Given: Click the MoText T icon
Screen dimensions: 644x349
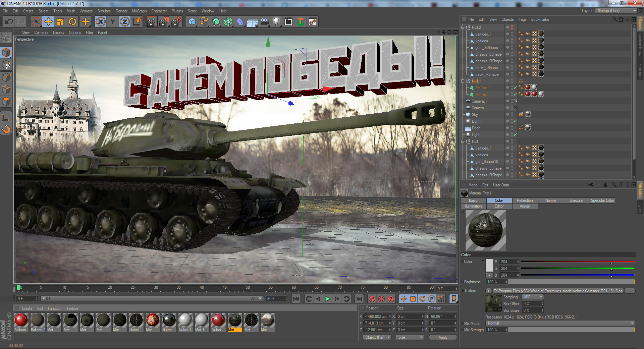Looking at the screenshot, I should (x=301, y=22).
